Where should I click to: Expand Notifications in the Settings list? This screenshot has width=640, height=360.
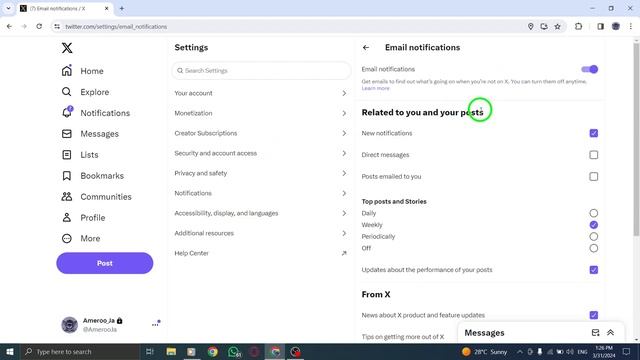click(260, 193)
